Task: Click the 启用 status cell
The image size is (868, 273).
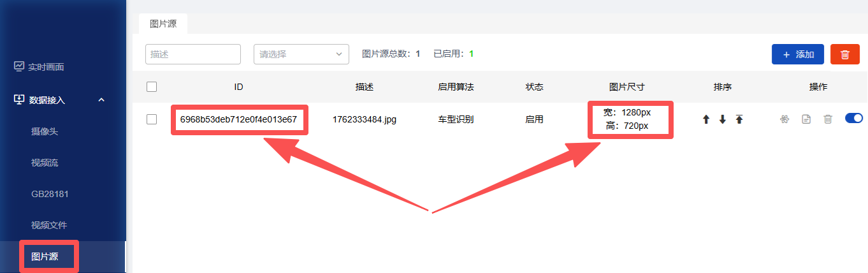Action: pyautogui.click(x=534, y=119)
